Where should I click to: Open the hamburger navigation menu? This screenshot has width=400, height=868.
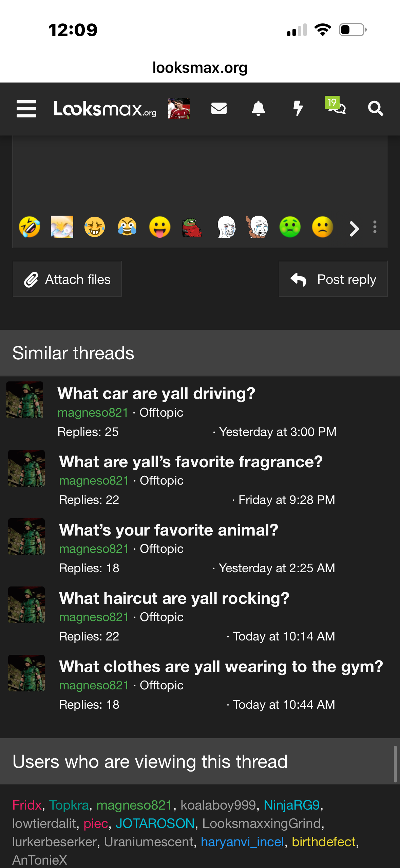click(26, 109)
